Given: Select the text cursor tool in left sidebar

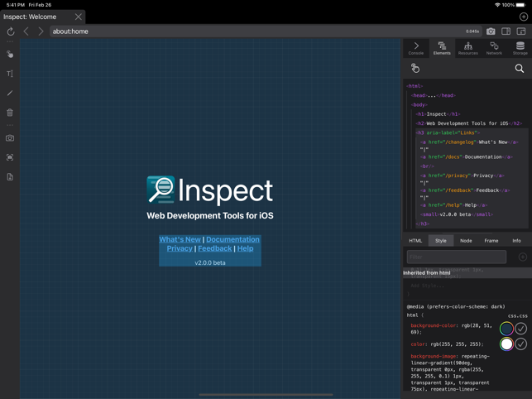Looking at the screenshot, I should pyautogui.click(x=10, y=74).
